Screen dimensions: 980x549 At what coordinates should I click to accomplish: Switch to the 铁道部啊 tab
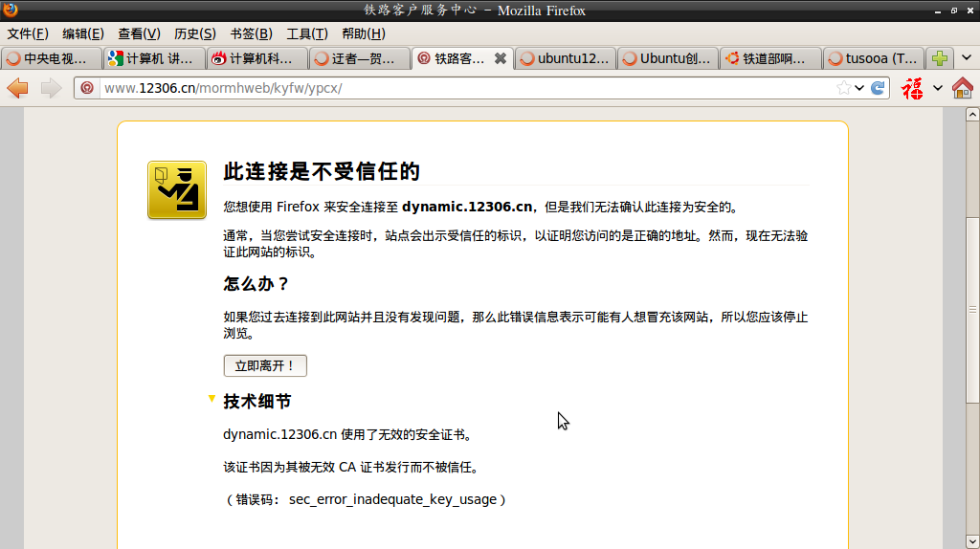[770, 58]
